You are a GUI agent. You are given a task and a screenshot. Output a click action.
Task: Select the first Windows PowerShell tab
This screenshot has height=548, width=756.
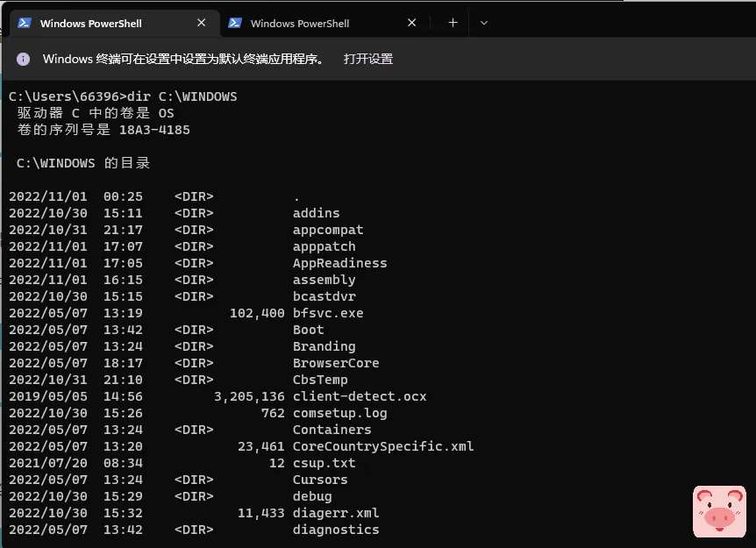[x=114, y=23]
